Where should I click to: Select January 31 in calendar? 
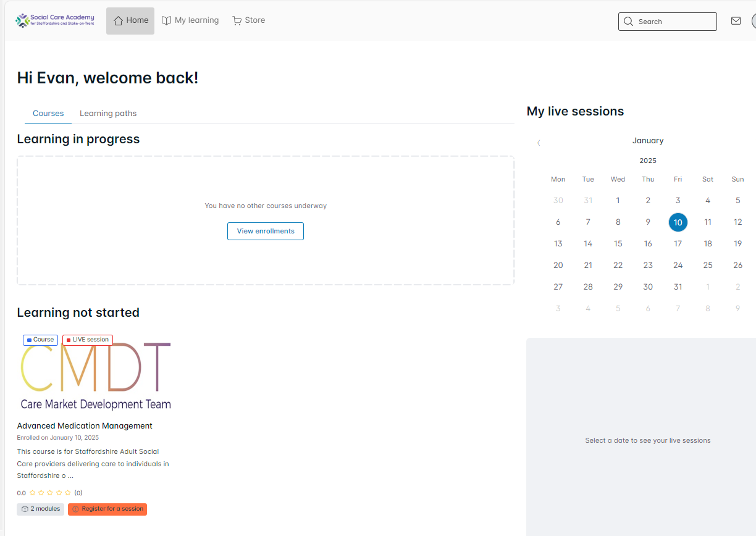(x=678, y=287)
